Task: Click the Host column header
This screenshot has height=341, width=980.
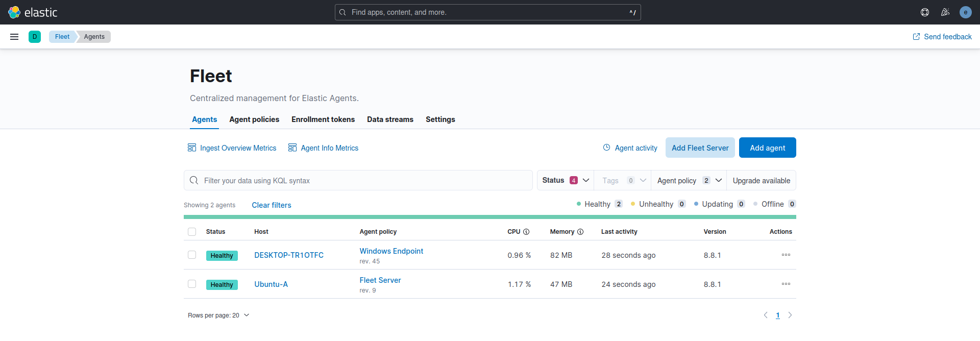Action: pyautogui.click(x=261, y=232)
